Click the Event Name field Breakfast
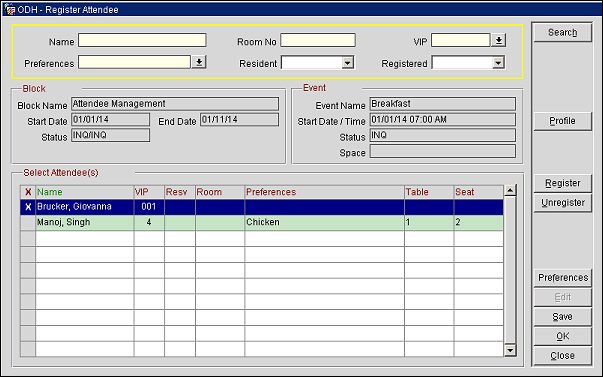Screen dimensions: 603x377 click(443, 104)
